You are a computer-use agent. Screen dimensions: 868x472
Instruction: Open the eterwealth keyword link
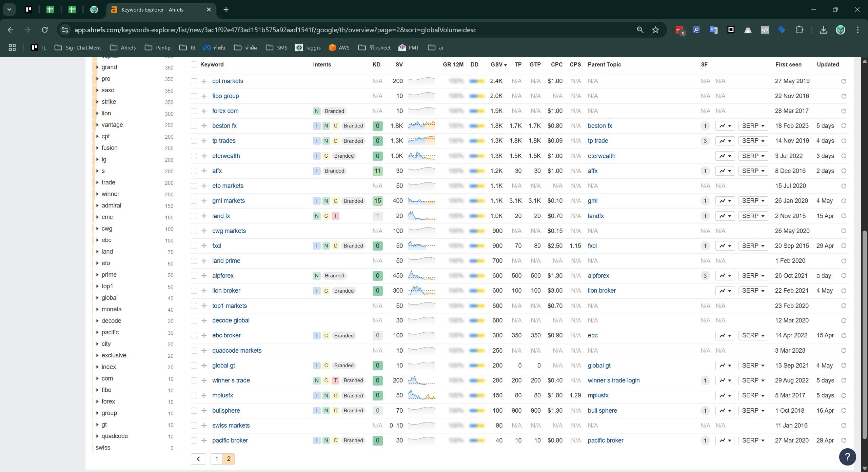226,156
